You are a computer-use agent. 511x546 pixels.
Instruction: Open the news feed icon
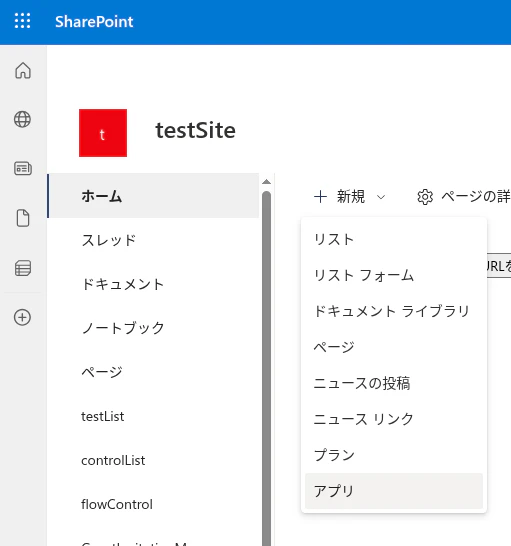23,169
